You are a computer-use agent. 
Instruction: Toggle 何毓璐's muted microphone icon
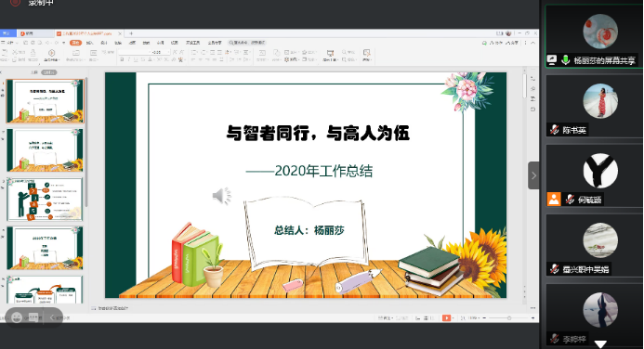pyautogui.click(x=570, y=200)
